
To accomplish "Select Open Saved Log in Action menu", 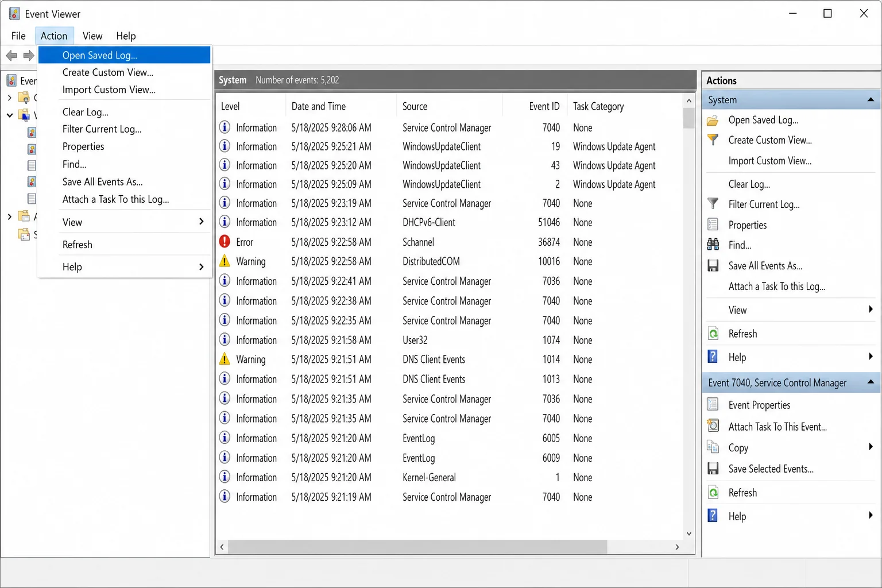I will click(x=125, y=55).
